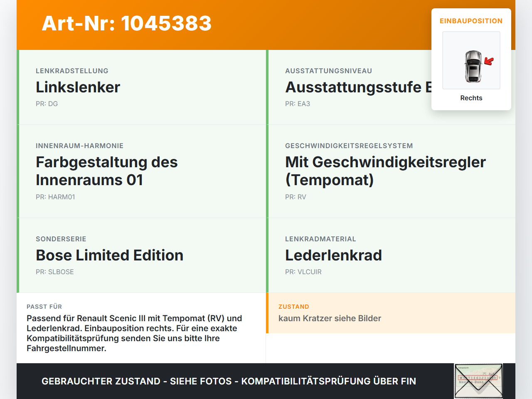Click 'Bose Limited Edition' value
Image resolution: width=532 pixels, height=399 pixels.
tap(110, 255)
